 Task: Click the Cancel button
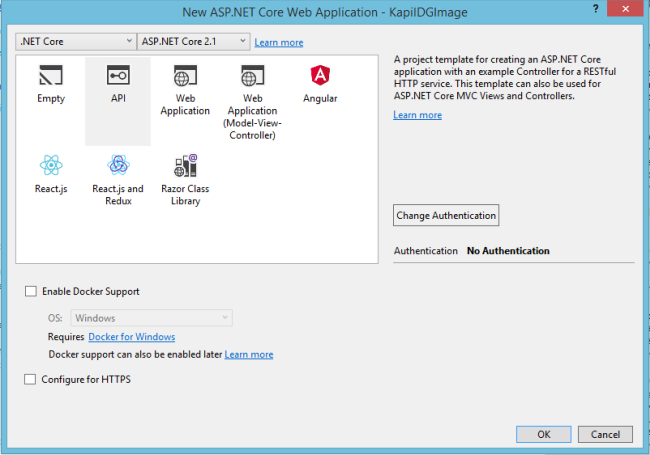click(605, 434)
